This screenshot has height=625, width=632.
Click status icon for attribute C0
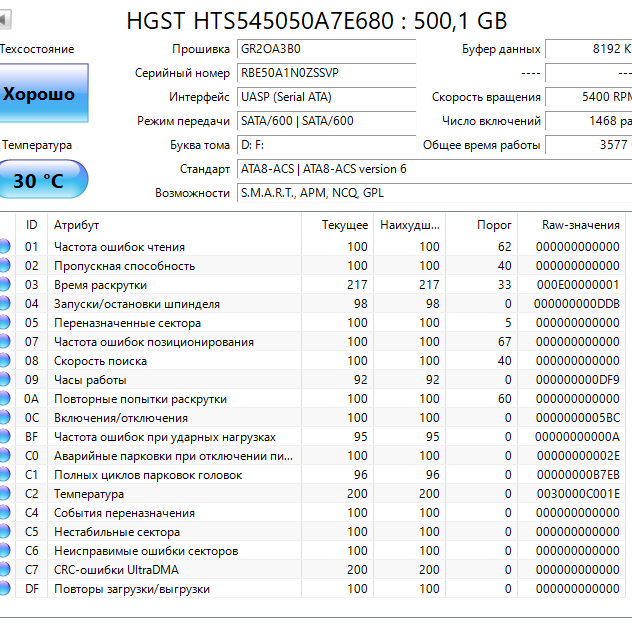pyautogui.click(x=5, y=455)
